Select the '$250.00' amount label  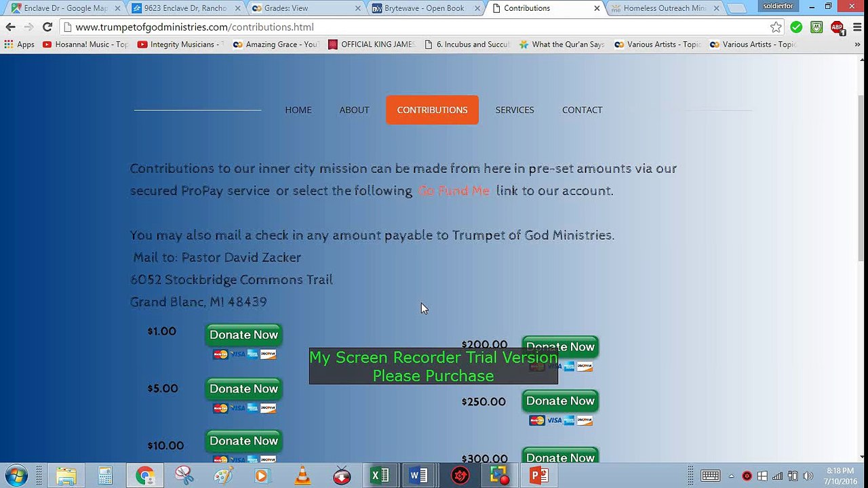[x=484, y=402]
